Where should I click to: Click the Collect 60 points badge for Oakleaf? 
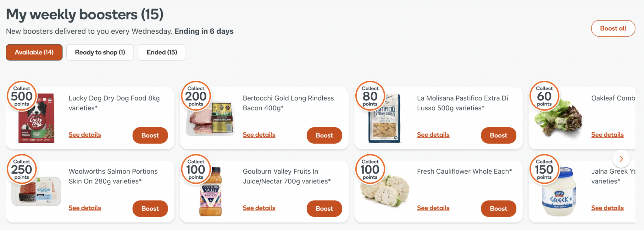(544, 96)
